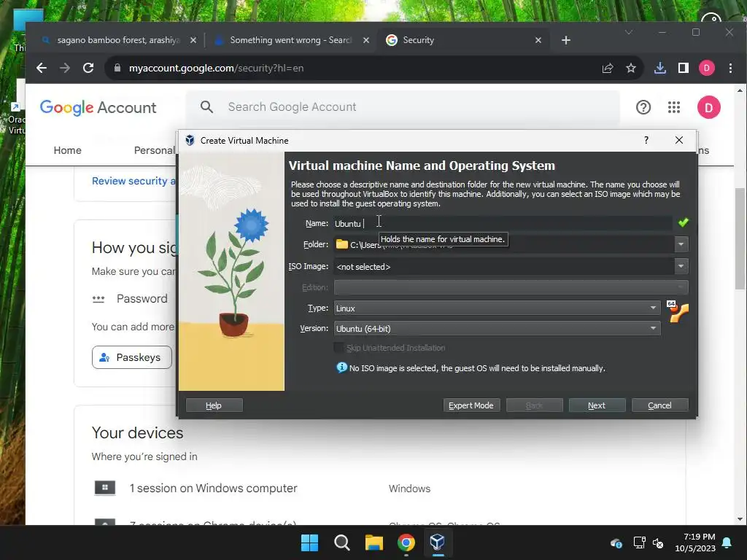Image resolution: width=747 pixels, height=560 pixels.
Task: Open File Explorer from taskbar
Action: 374,542
